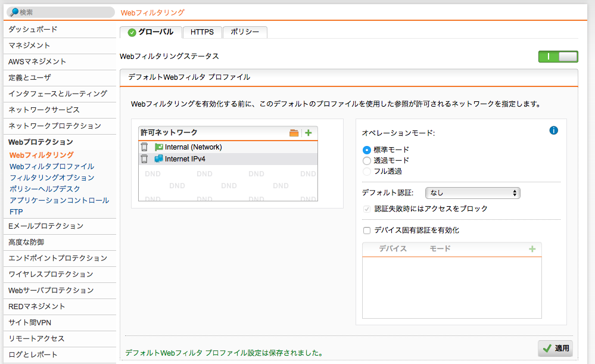This screenshot has width=595, height=364.
Task: Click the green plus in 許可ネットワーク header
Action: click(309, 133)
